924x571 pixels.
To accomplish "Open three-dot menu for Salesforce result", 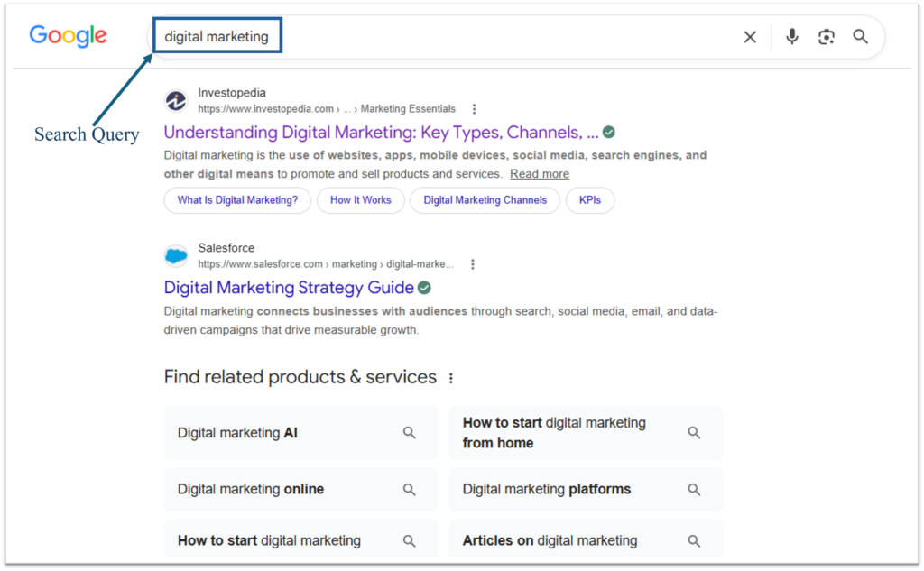I will (473, 264).
